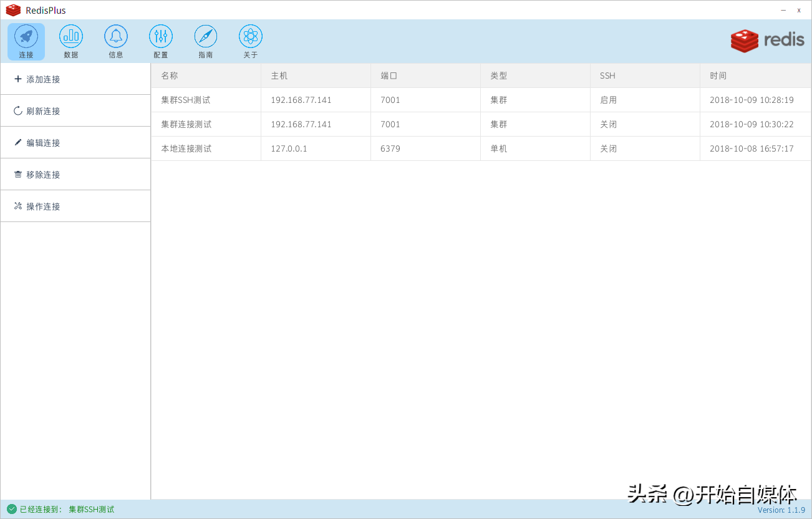Select the 集群连接测试 connection row
The image size is (812, 519).
pos(481,124)
